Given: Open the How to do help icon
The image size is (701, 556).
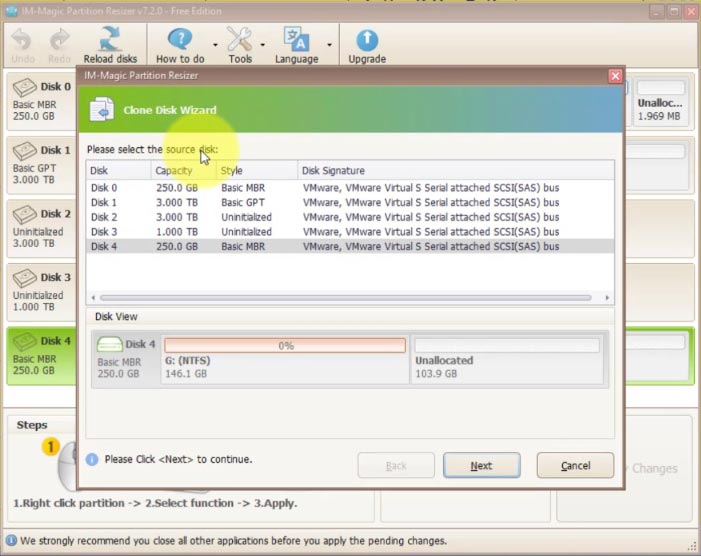Looking at the screenshot, I should click(179, 40).
